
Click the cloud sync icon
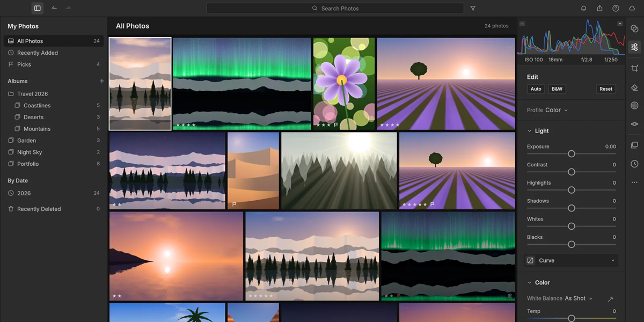click(632, 9)
